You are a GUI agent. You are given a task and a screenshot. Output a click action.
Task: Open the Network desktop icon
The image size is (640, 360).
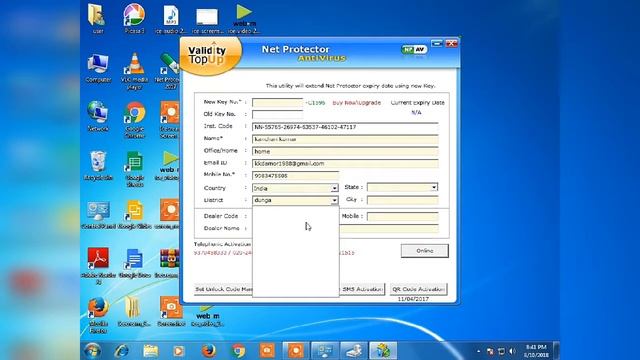(x=98, y=116)
